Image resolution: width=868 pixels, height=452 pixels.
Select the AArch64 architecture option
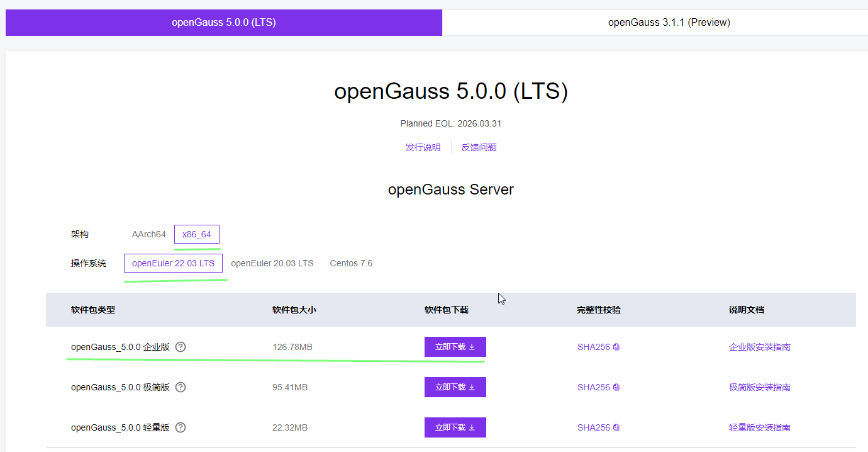click(x=148, y=234)
